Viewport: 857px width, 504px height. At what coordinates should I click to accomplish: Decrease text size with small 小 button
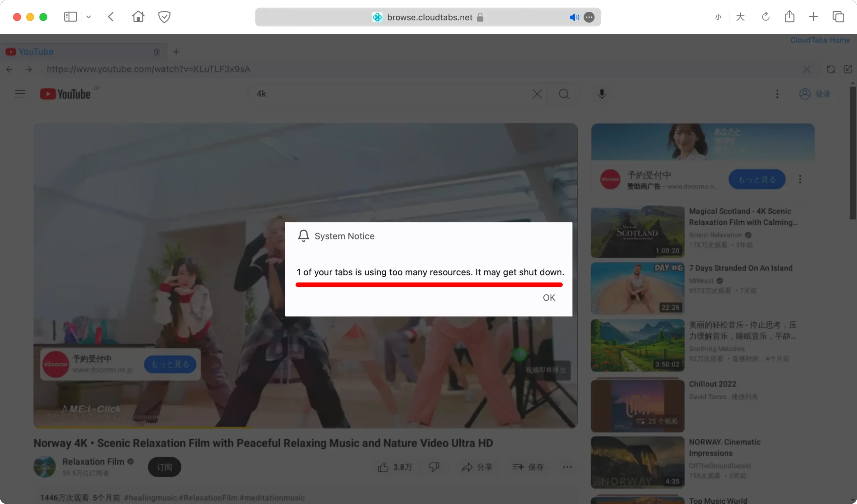[x=718, y=17]
